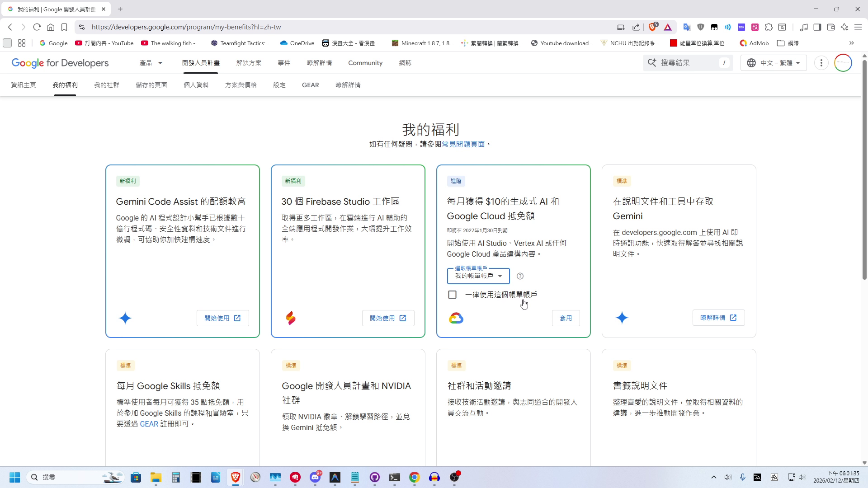Click 開始使用 on Gemini Code Assist card
The width and height of the screenshot is (868, 488).
click(x=222, y=318)
